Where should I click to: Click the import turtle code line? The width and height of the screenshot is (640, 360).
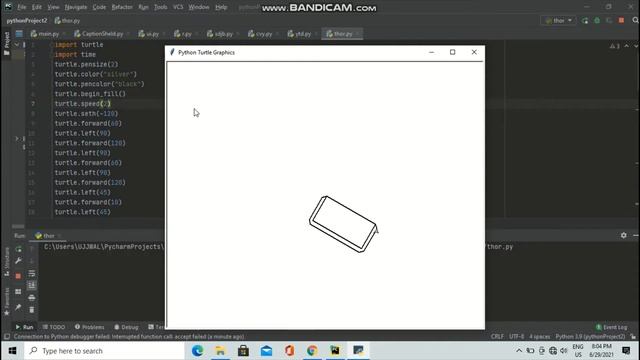tap(79, 44)
